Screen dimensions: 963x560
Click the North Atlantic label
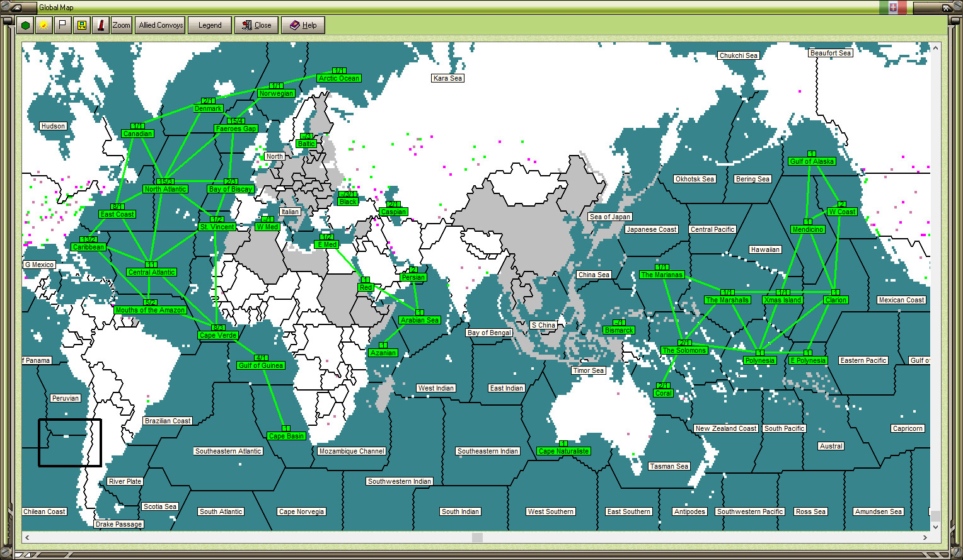pyautogui.click(x=165, y=189)
